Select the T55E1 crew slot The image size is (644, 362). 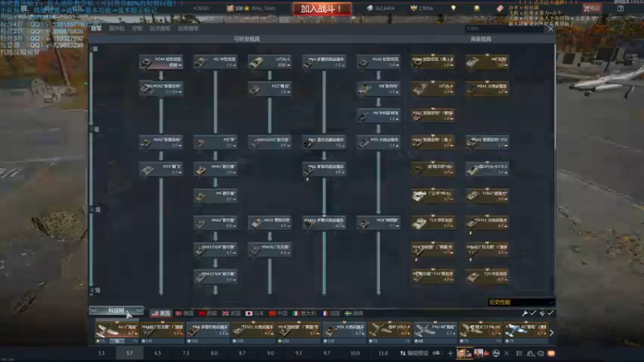(x=253, y=332)
